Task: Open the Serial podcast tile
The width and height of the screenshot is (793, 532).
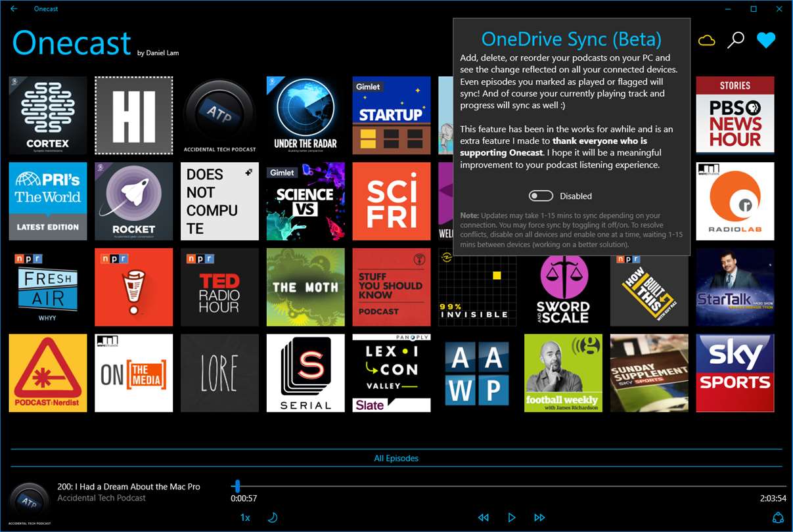Action: 306,373
